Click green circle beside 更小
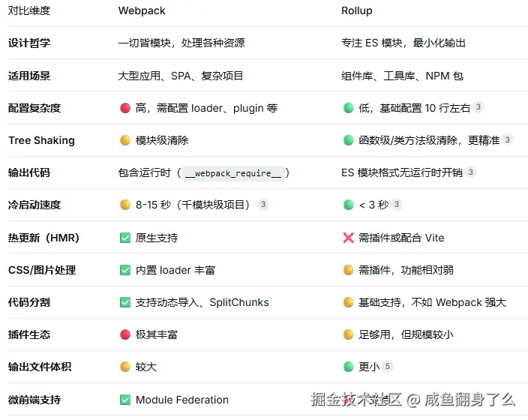The height and width of the screenshot is (420, 528). pyautogui.click(x=348, y=367)
